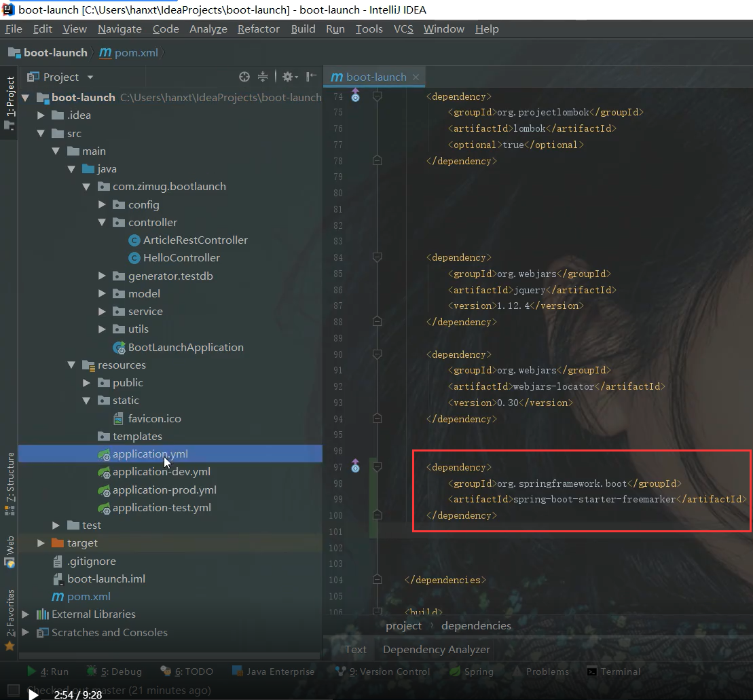Screen dimensions: 753x700
Task: Select application-dev.yml file
Action: pos(162,472)
